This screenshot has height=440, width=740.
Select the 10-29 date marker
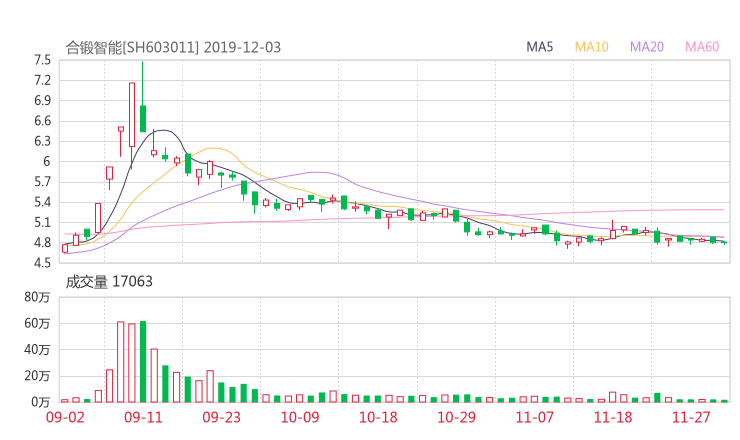pos(456,417)
